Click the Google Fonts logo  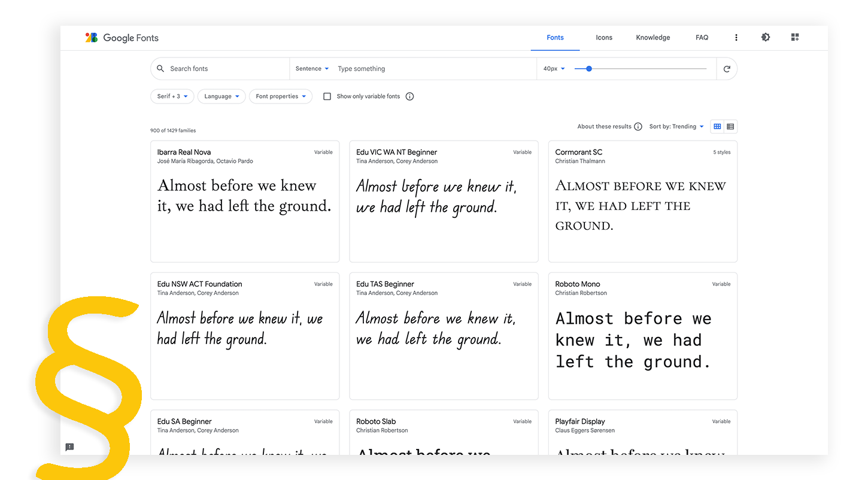coord(122,38)
